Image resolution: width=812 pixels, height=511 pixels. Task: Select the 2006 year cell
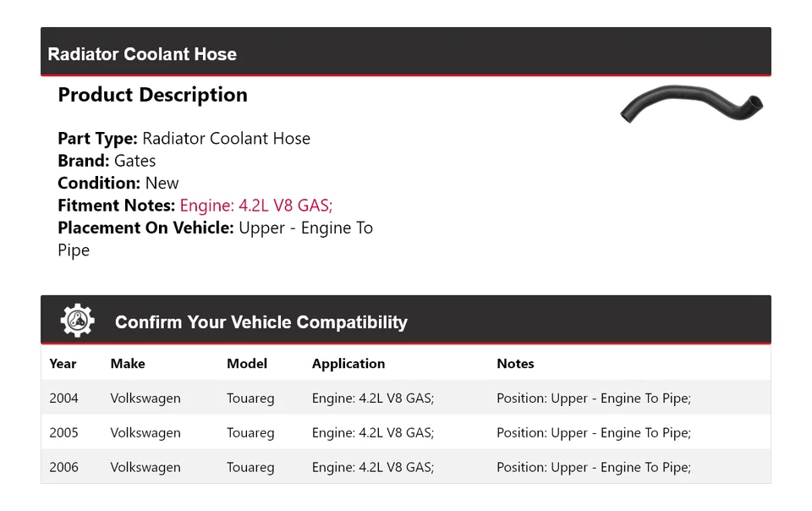(x=63, y=468)
